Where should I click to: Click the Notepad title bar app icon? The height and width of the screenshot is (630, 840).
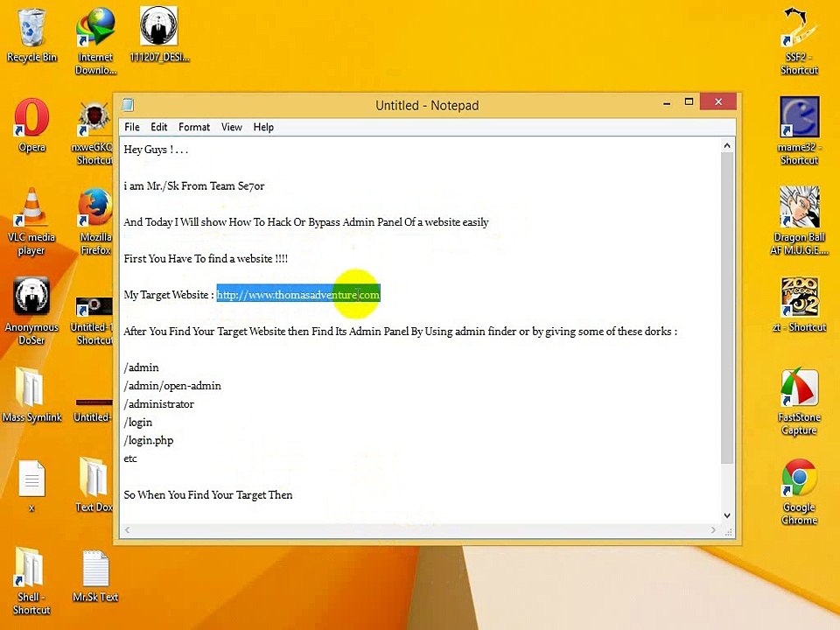128,105
